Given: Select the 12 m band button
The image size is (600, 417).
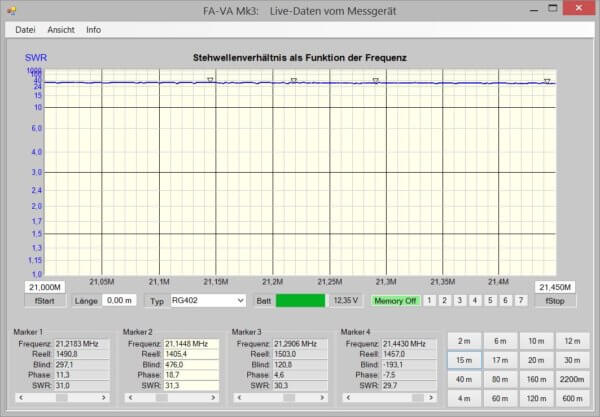Looking at the screenshot, I should coord(572,341).
